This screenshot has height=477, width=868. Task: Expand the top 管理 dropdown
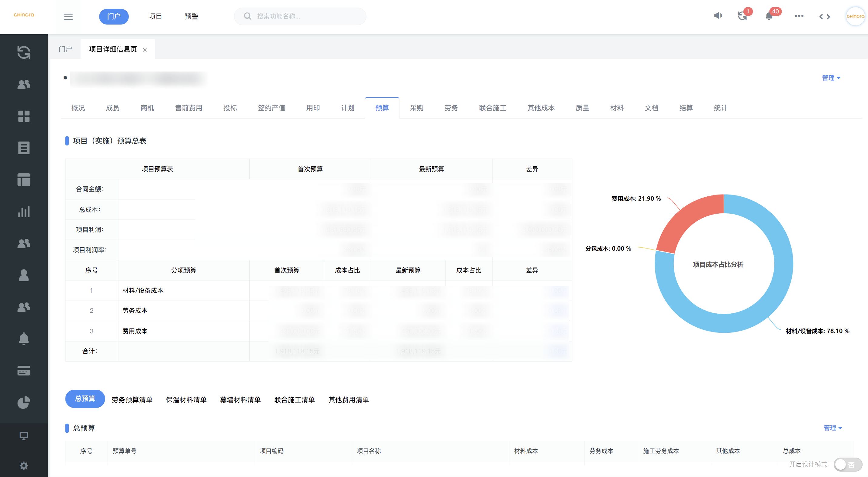pyautogui.click(x=831, y=78)
